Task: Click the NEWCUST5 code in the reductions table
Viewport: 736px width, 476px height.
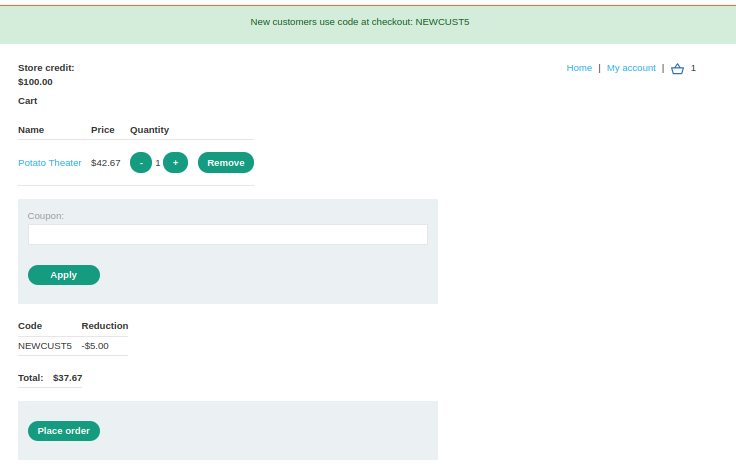Action: point(45,346)
